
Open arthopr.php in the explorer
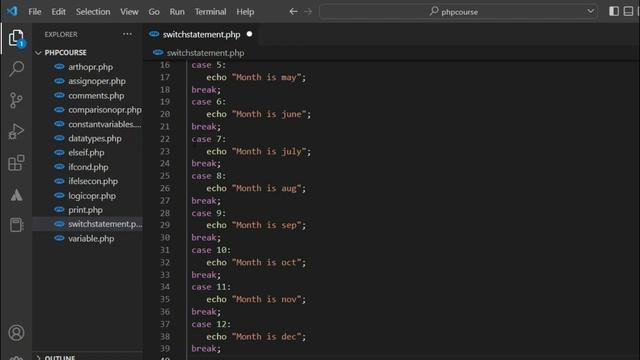[x=91, y=67]
